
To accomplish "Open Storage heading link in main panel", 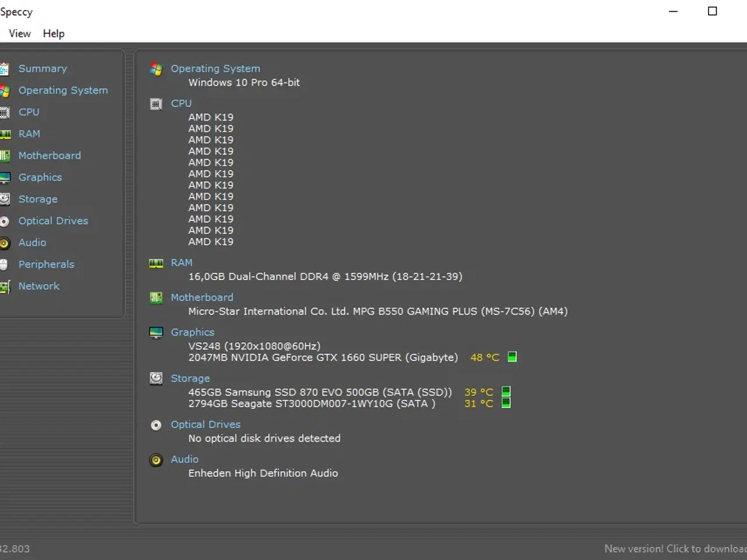I will (x=190, y=379).
